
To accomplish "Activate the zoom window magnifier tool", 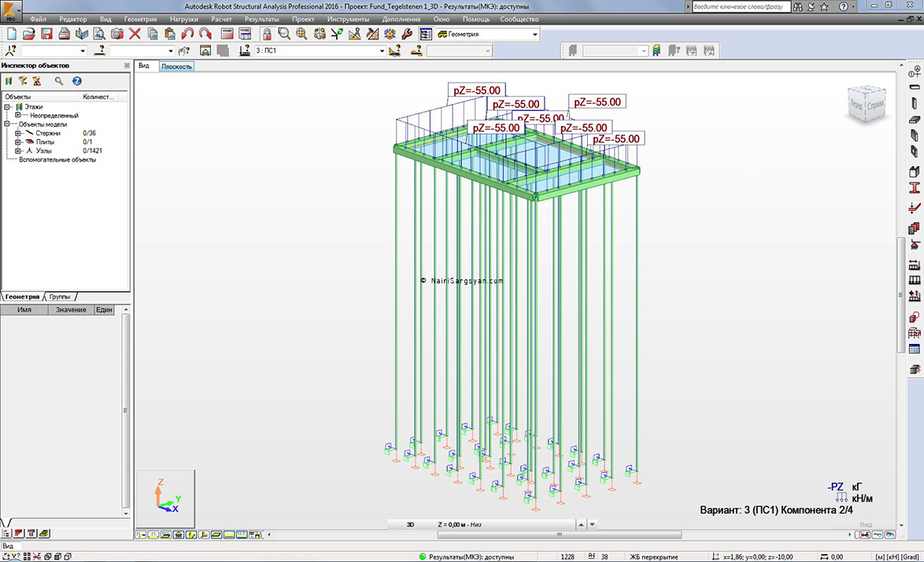I will [284, 34].
